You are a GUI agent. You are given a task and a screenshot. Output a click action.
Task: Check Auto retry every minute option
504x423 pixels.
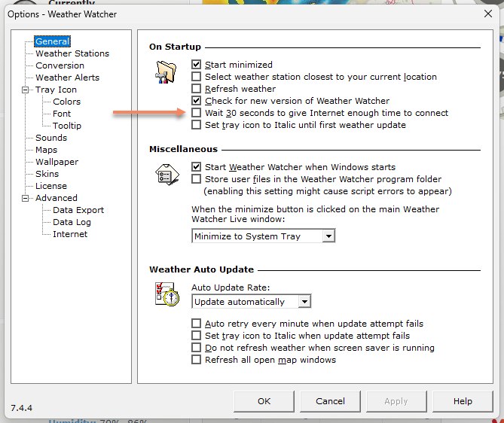click(x=197, y=324)
